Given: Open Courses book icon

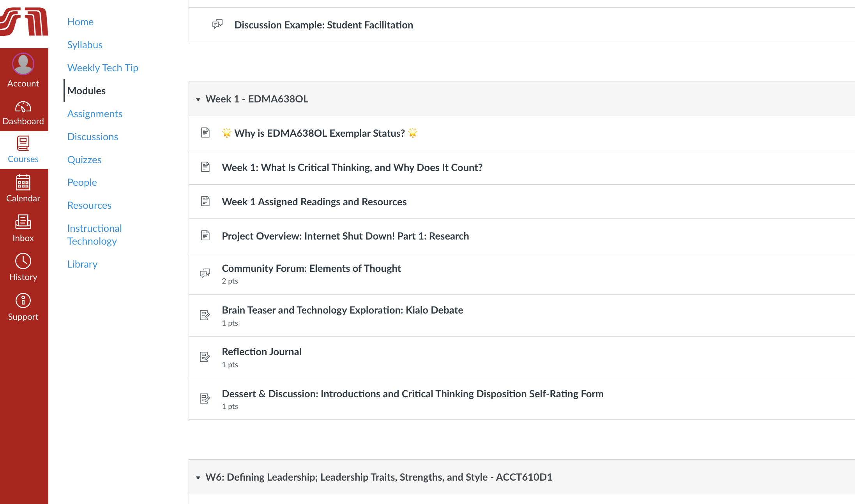Looking at the screenshot, I should (23, 143).
